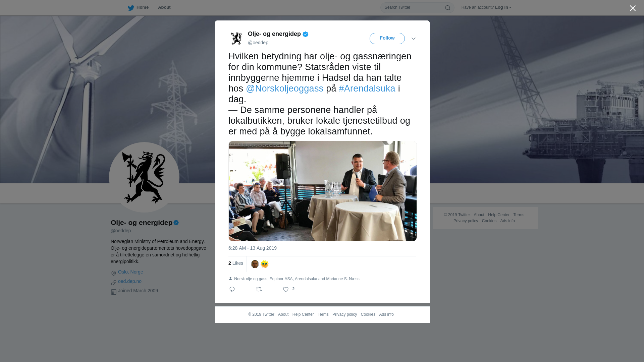The image size is (644, 362).
Task: Click the retweet icon under the tweet
Action: pyautogui.click(x=259, y=289)
